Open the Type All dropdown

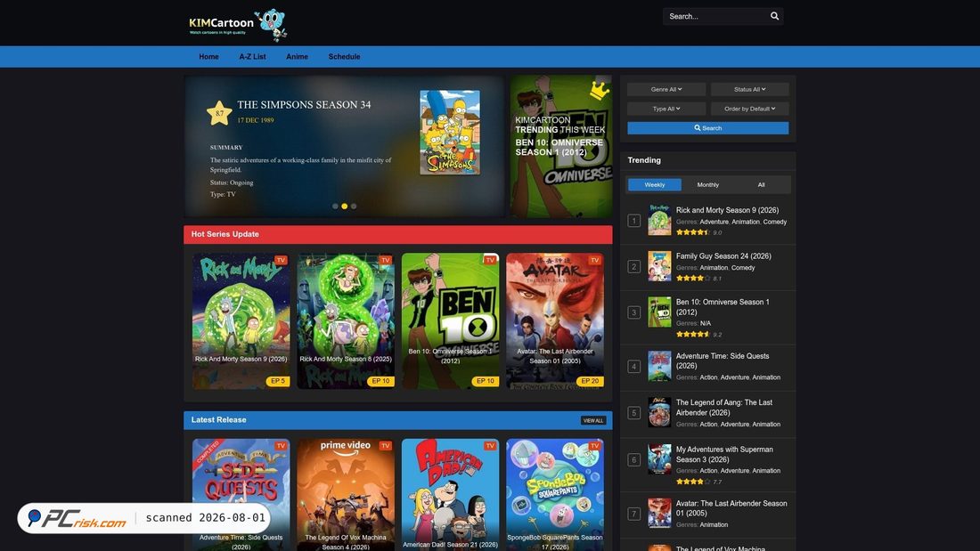(666, 109)
